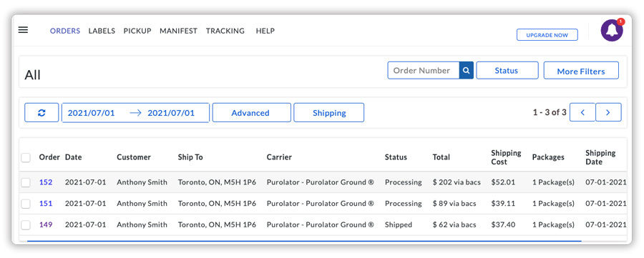This screenshot has width=644, height=258.
Task: Open order 152 link
Action: 46,182
